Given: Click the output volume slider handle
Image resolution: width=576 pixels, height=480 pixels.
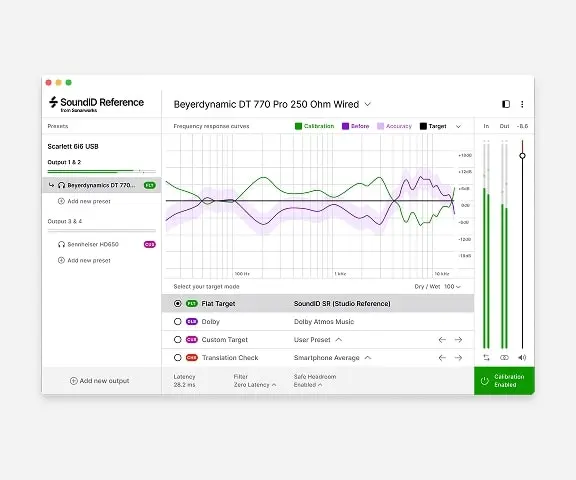Looking at the screenshot, I should [x=522, y=156].
